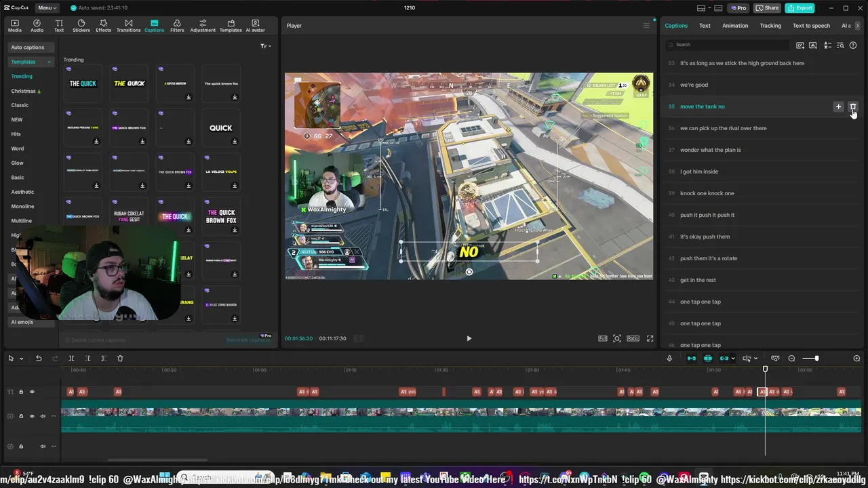Screen dimensions: 868x488
Task: Click the timeline playhead marker
Action: 765,369
